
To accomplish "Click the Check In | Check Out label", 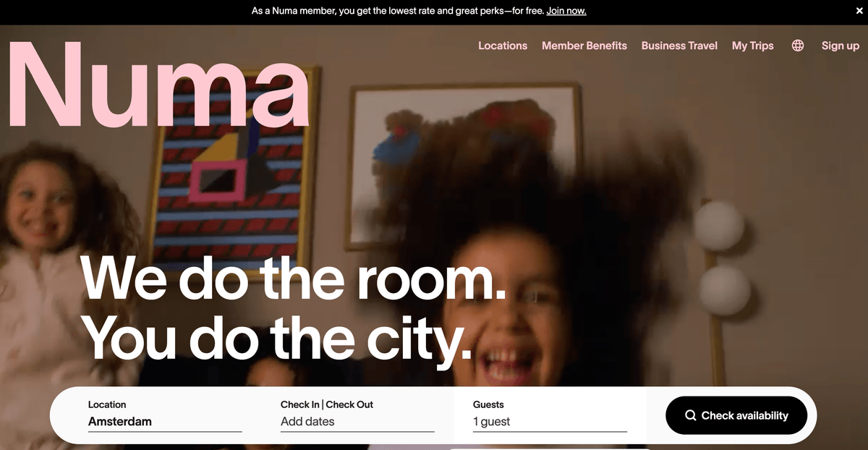I will click(x=327, y=404).
